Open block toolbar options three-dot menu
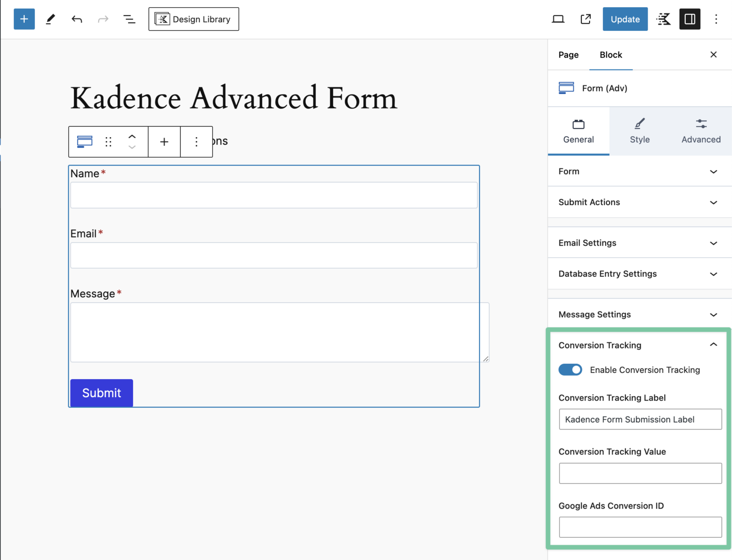The width and height of the screenshot is (732, 560). 196,141
